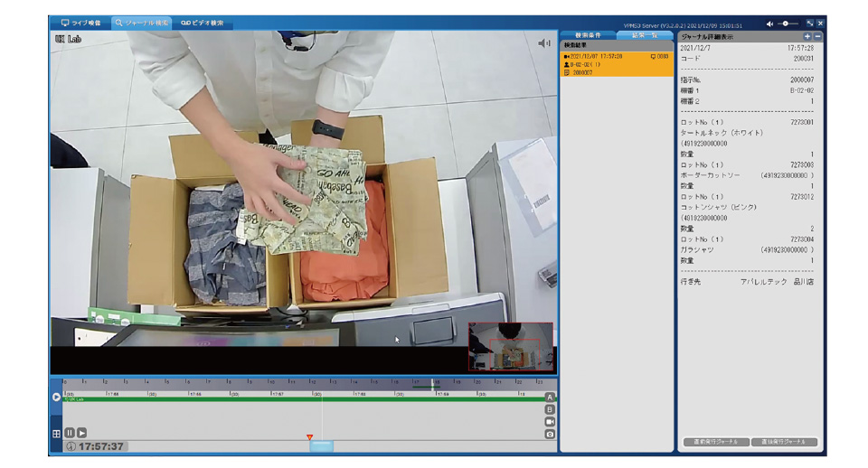Toggle the video speaker mute icon
Viewport: 868px width, 468px height.
click(544, 42)
